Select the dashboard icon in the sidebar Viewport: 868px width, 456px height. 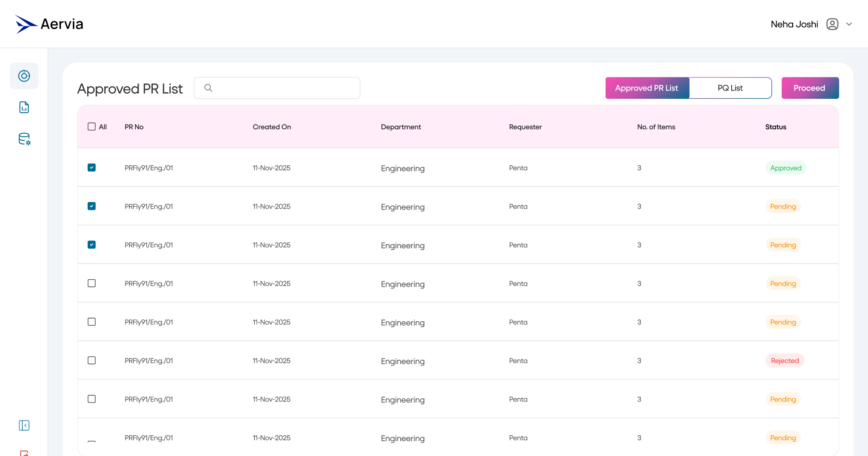point(24,76)
